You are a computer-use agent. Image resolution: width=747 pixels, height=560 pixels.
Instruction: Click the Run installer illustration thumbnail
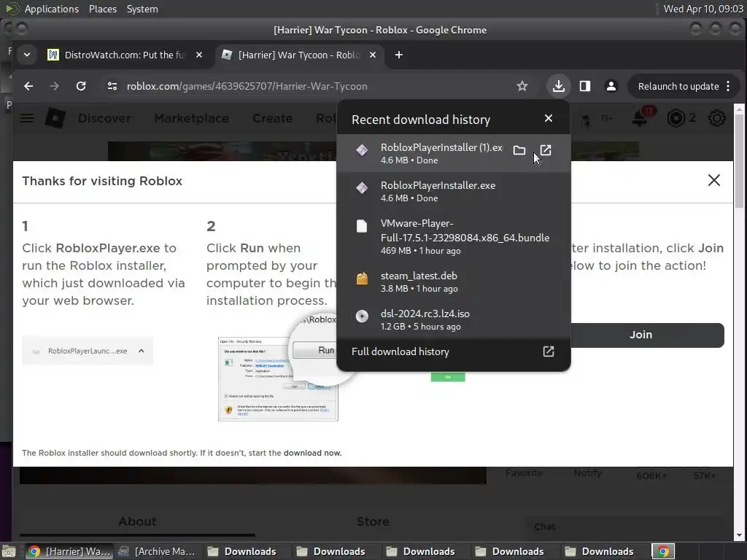[278, 379]
